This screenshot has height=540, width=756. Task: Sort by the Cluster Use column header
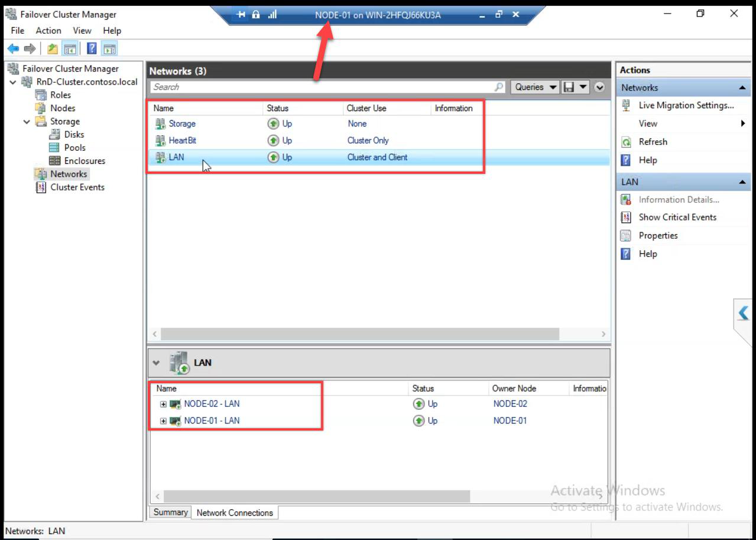(x=387, y=108)
